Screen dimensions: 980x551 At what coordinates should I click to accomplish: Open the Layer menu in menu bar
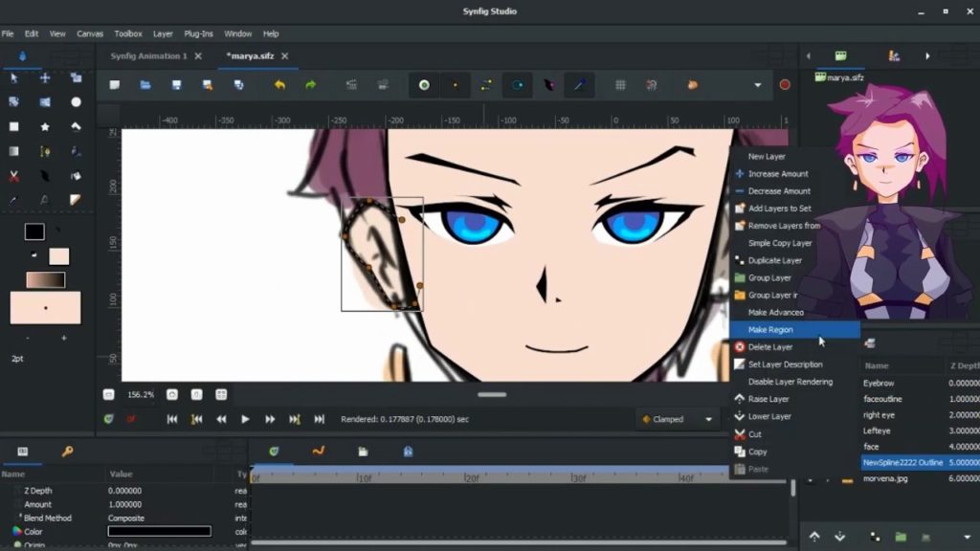pos(163,33)
